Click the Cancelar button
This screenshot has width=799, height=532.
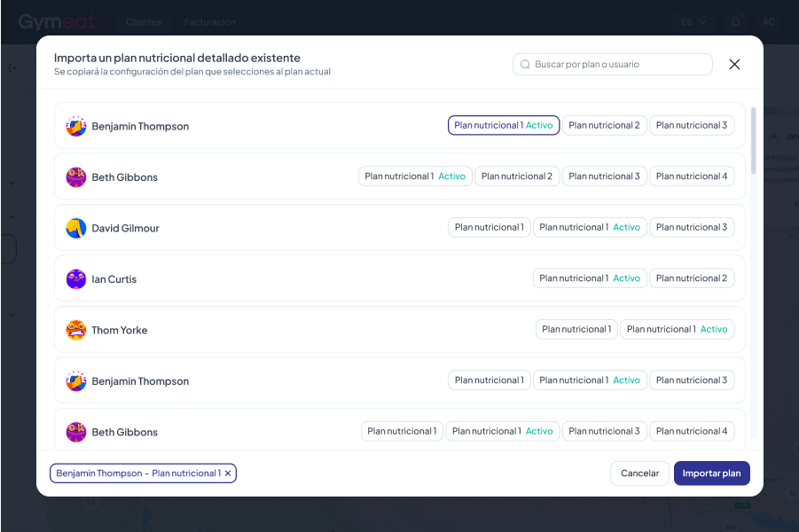pos(639,473)
